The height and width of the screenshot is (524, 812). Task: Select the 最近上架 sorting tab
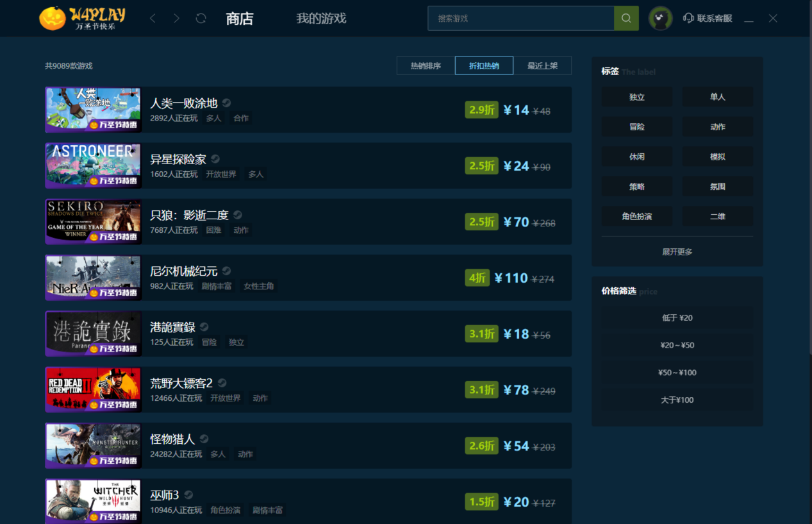click(x=542, y=65)
